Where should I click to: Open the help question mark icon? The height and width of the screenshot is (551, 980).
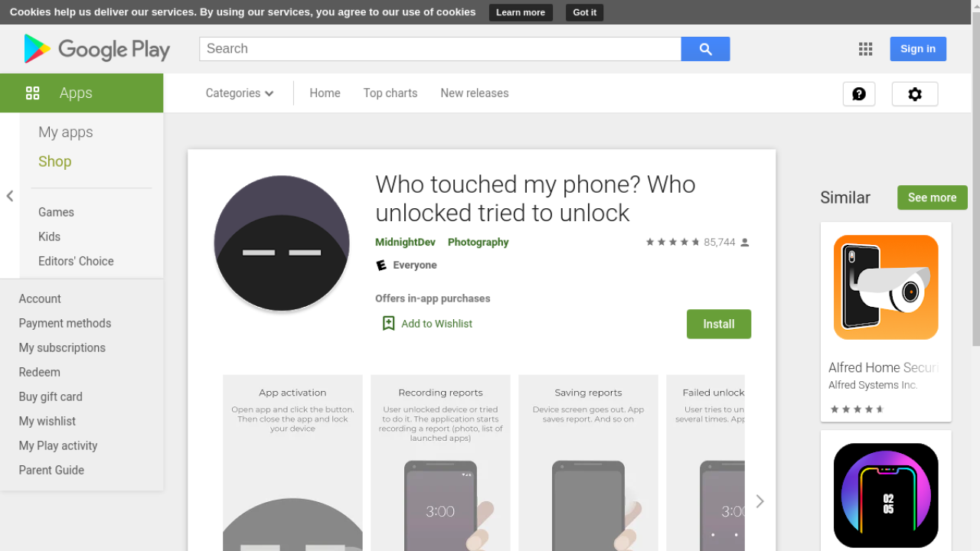(858, 93)
